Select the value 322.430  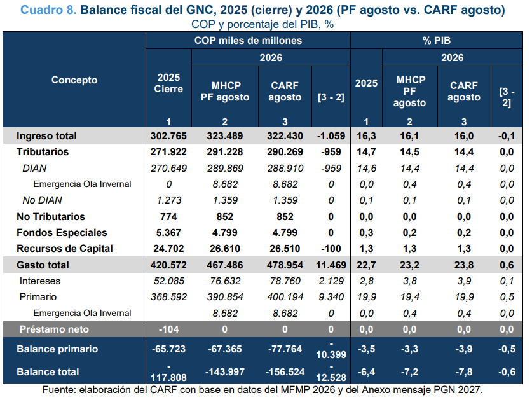pyautogui.click(x=285, y=136)
